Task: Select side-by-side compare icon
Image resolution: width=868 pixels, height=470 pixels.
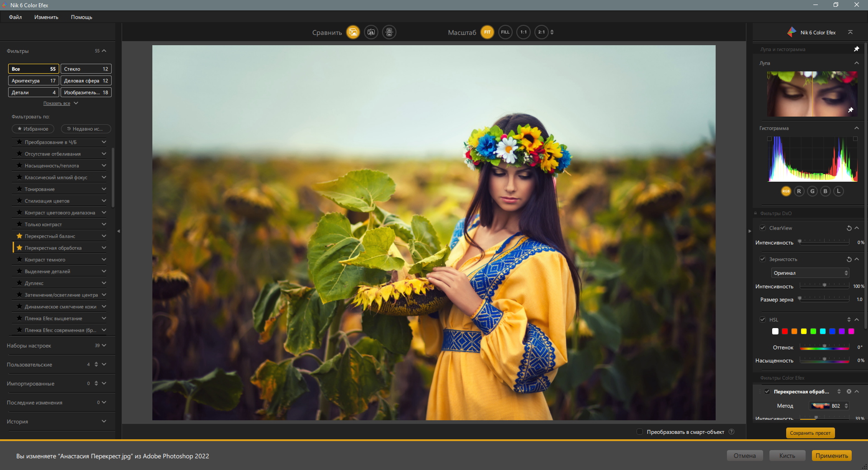Action: click(x=389, y=32)
